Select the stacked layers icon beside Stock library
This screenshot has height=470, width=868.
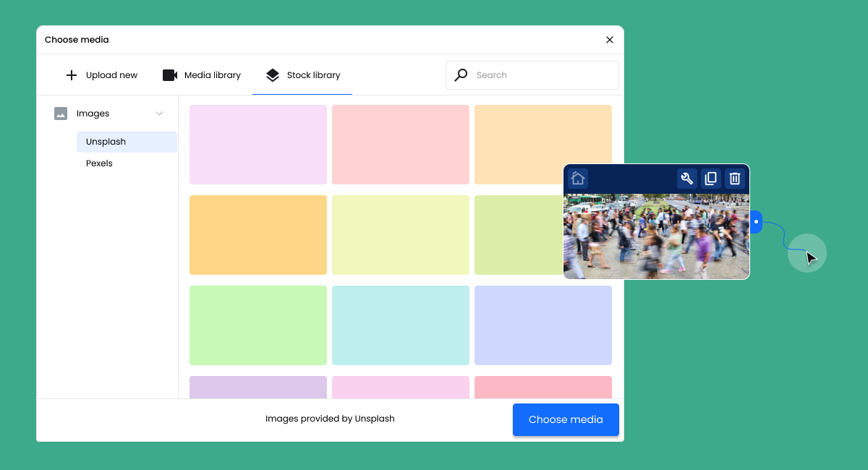tap(273, 74)
